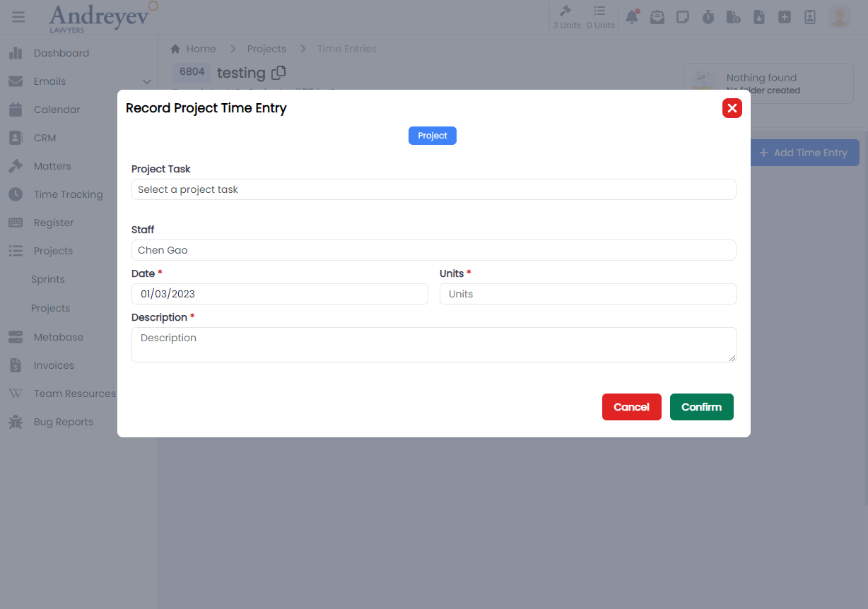Click the contact badge icon in header
The image size is (868, 609).
pos(809,17)
